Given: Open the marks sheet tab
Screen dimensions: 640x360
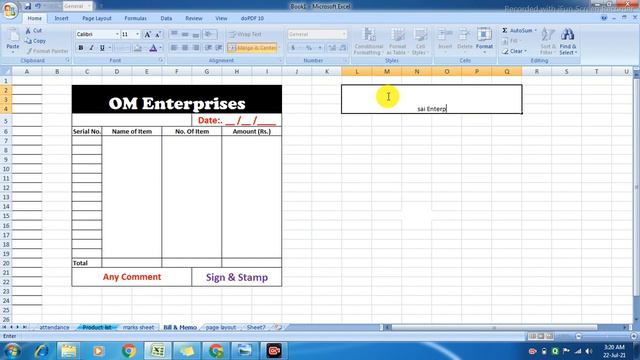Looking at the screenshot, I should point(138,327).
